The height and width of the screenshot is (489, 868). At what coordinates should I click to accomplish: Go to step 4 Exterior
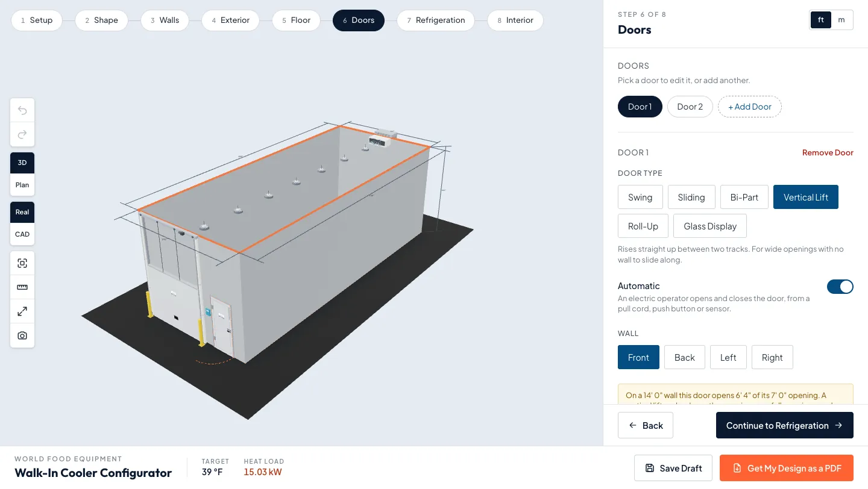(230, 20)
